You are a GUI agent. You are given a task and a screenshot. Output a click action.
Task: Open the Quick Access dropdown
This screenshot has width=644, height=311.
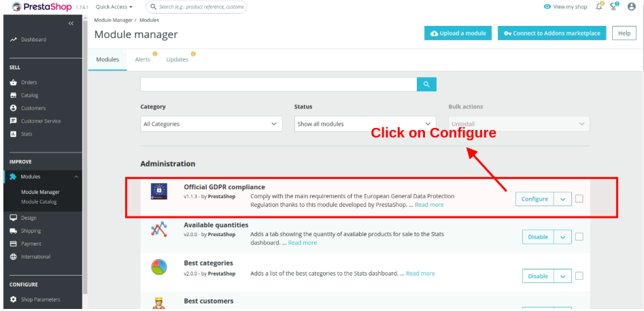point(114,7)
